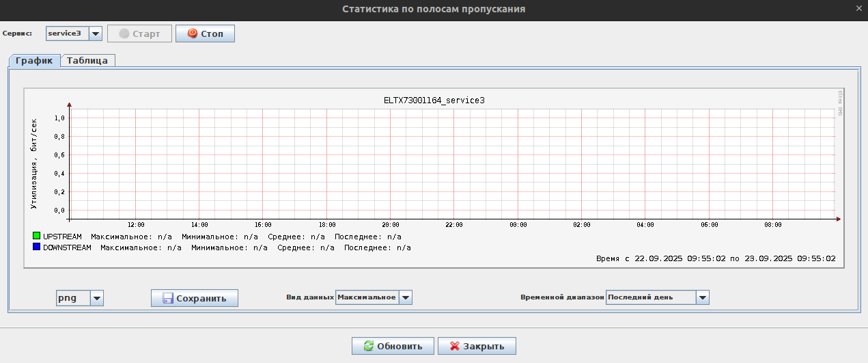Click the 16:00 time axis label
Screen dimensions: 868x363
click(x=263, y=225)
